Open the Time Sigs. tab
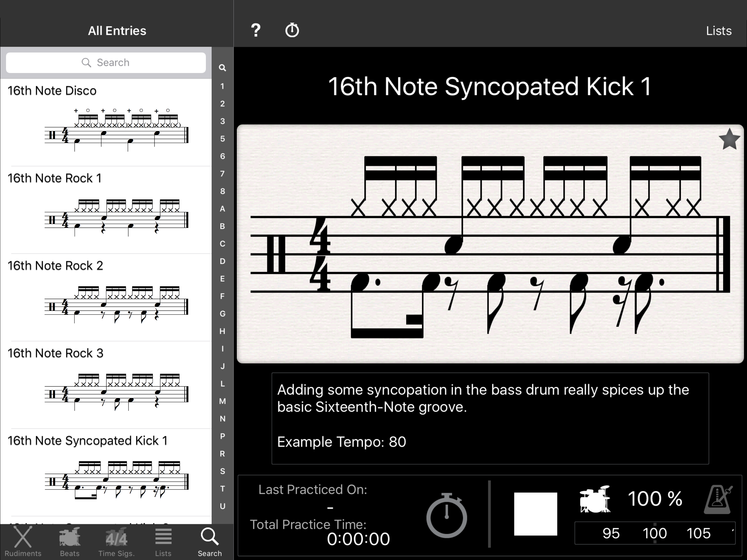The width and height of the screenshot is (747, 560). click(116, 541)
